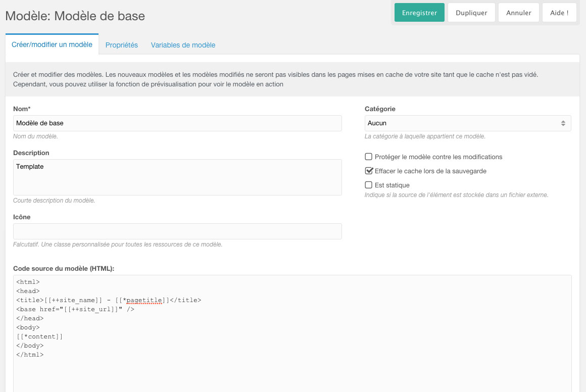Click the Dupliquer button

471,13
